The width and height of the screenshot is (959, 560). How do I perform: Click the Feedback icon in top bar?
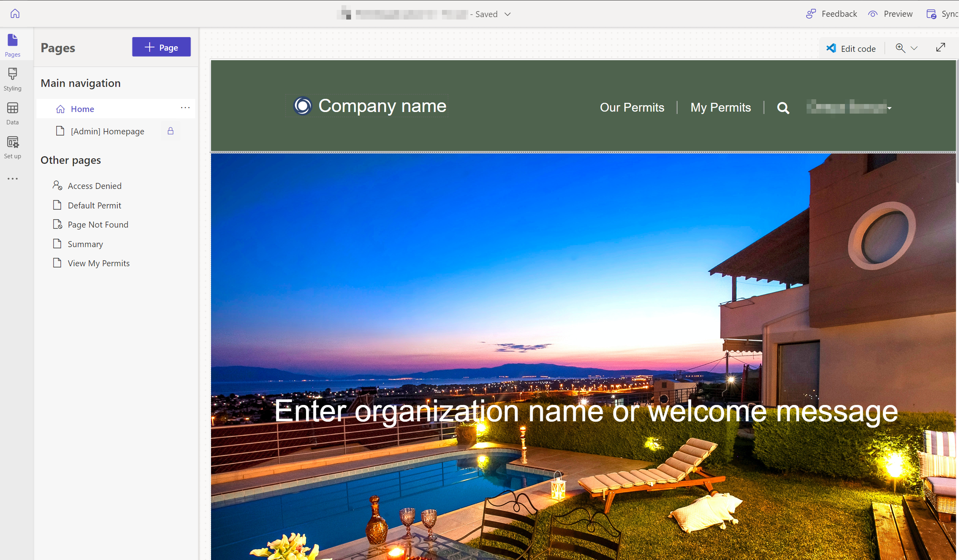click(x=810, y=13)
